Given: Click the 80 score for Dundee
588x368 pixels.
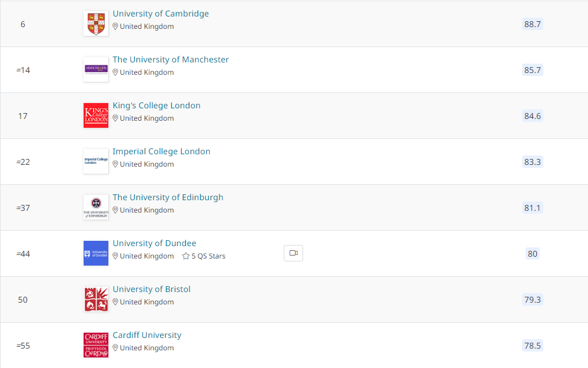Looking at the screenshot, I should (532, 254).
